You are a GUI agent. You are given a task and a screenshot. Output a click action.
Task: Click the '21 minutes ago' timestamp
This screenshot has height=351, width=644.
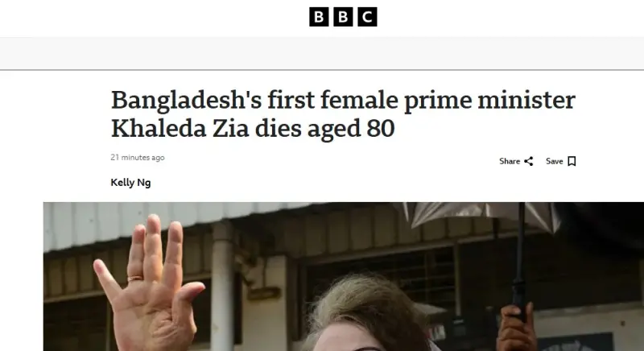point(138,158)
